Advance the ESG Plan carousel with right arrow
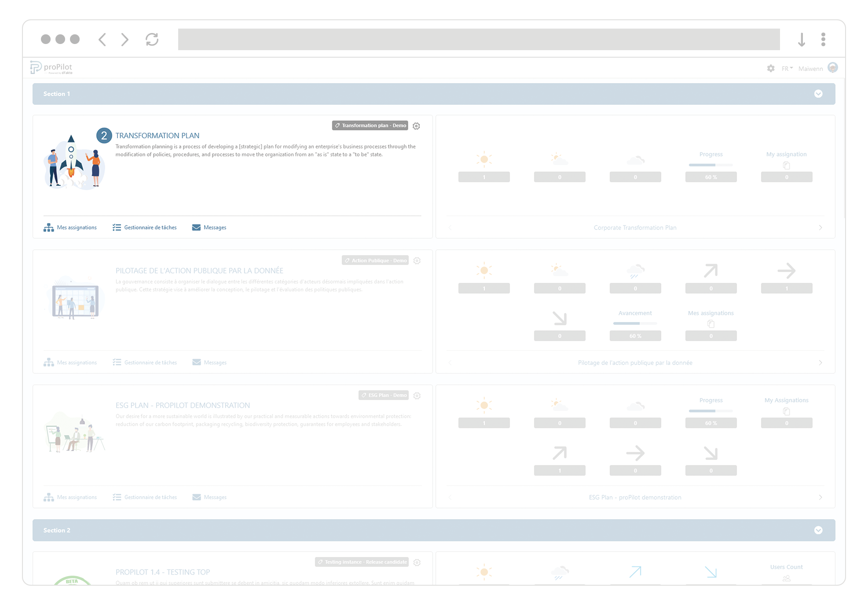868x609 pixels. coord(821,497)
